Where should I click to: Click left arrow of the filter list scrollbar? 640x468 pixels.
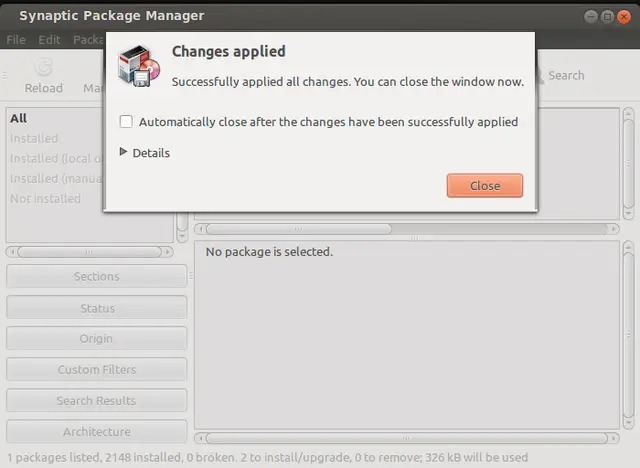[12, 252]
